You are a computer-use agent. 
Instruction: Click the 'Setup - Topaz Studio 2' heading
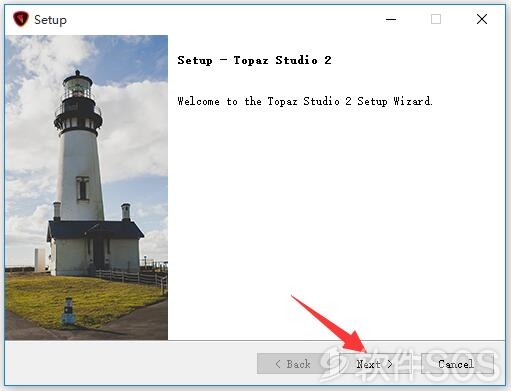click(254, 60)
